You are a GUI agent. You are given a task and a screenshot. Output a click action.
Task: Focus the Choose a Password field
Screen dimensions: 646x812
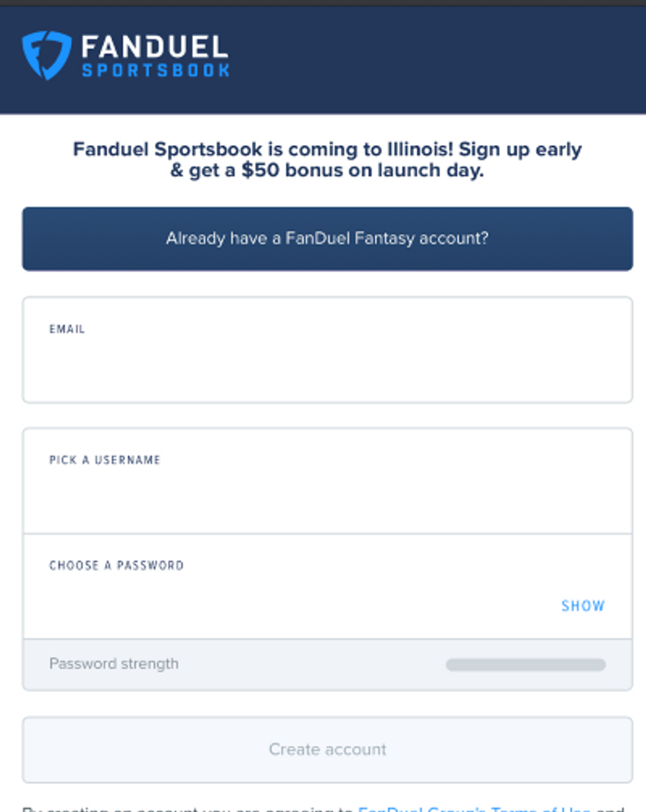click(328, 587)
